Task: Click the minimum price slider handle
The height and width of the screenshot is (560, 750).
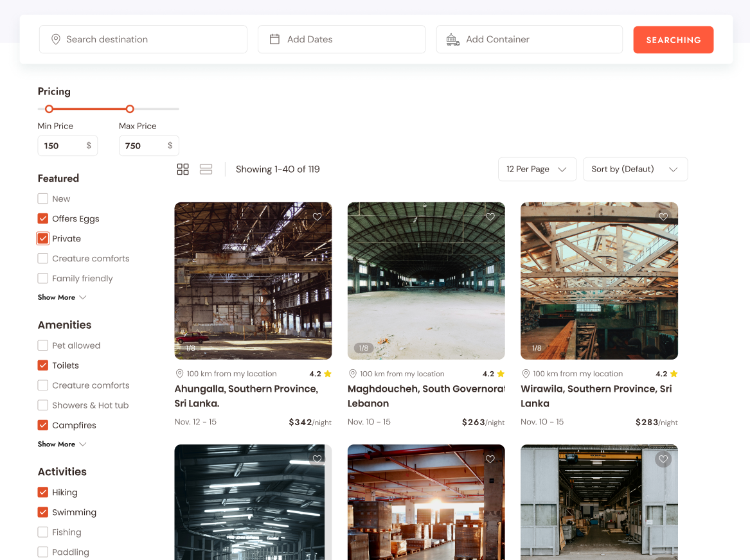Action: point(49,109)
